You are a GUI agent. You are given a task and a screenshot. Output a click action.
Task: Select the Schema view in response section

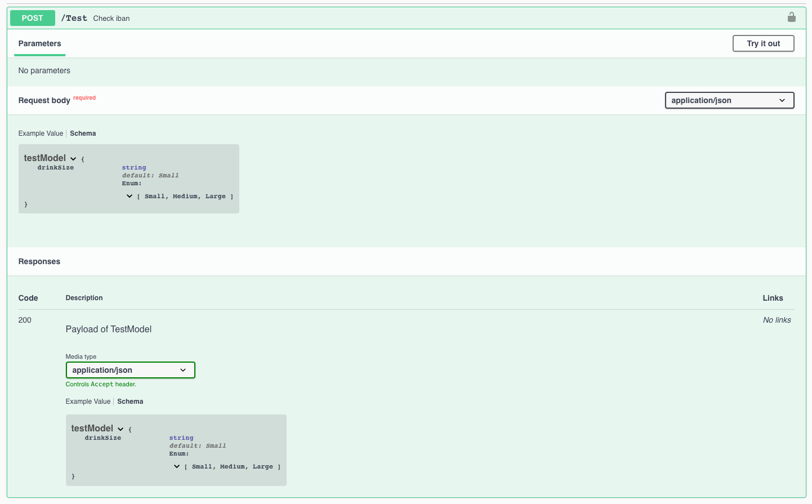coord(130,401)
